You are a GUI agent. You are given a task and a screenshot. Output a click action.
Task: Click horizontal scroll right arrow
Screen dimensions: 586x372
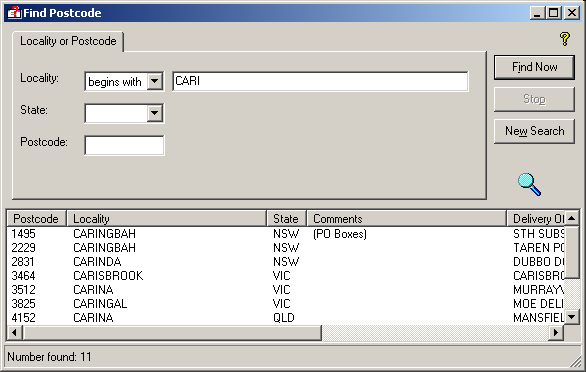pyautogui.click(x=556, y=332)
